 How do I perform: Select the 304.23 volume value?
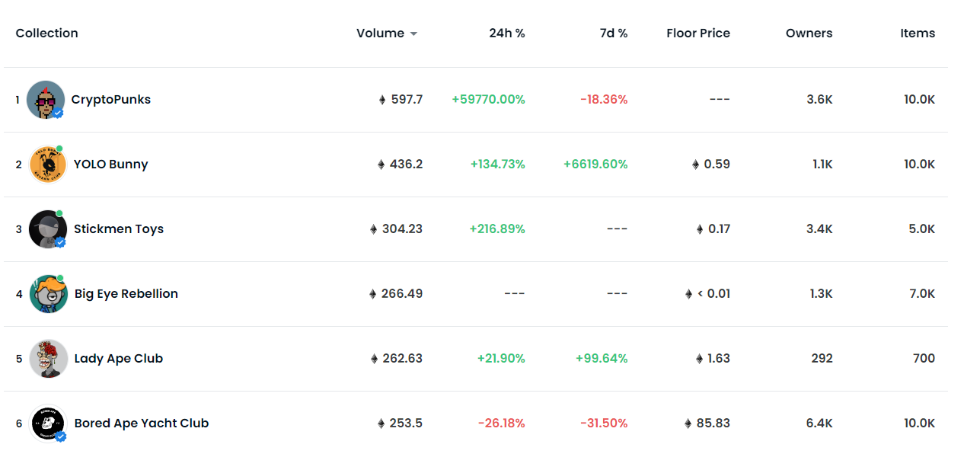(402, 229)
